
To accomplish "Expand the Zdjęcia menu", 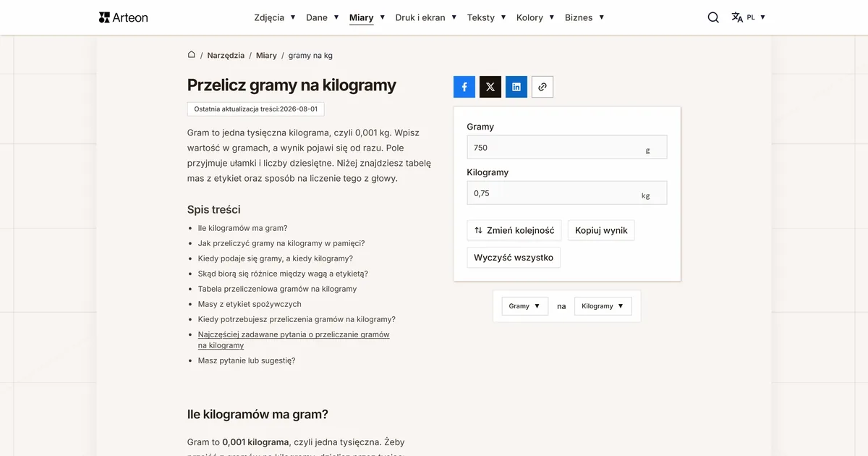I will (x=275, y=17).
